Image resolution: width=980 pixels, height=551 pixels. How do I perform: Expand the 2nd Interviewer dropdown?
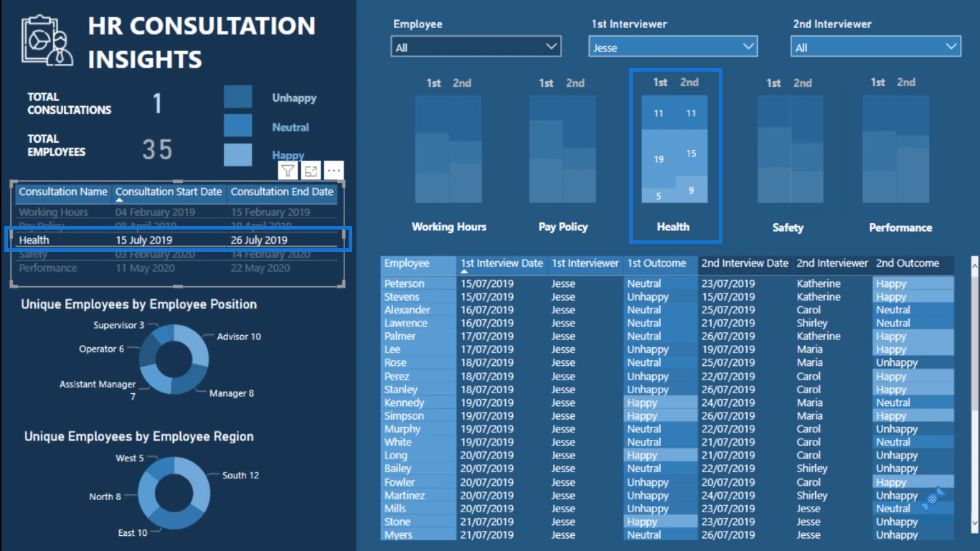click(x=876, y=47)
